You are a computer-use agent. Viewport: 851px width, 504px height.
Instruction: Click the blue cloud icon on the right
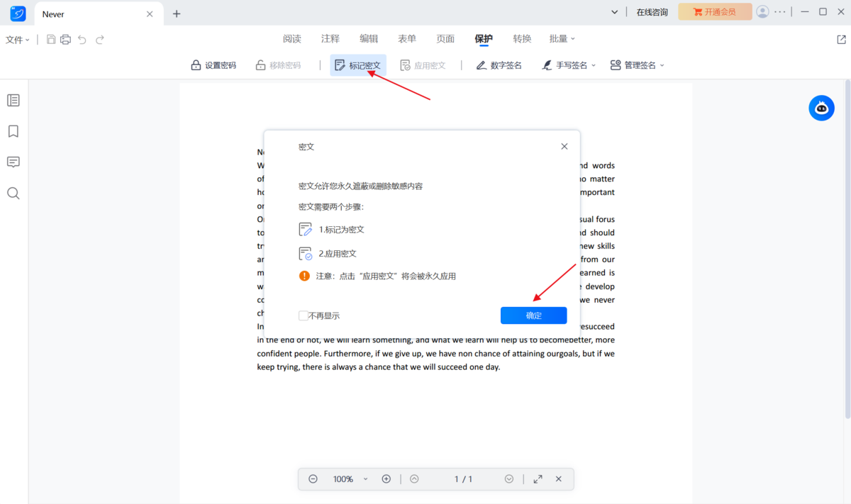point(821,108)
